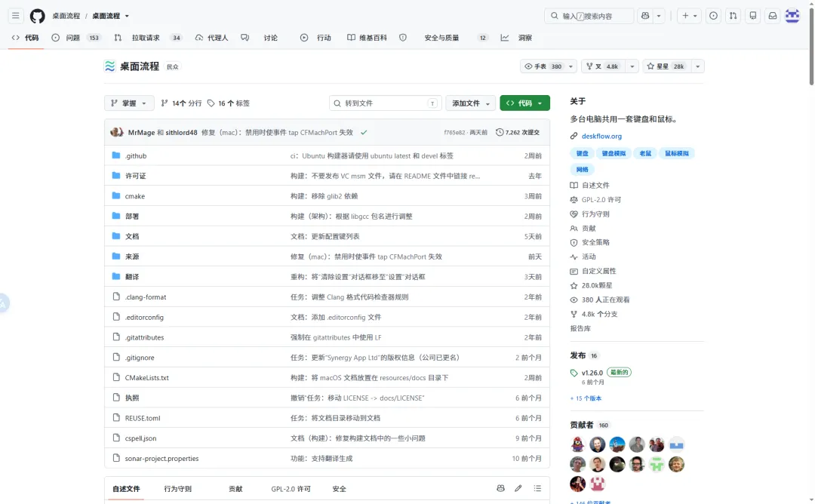This screenshot has width=815, height=504.
Task: Open the notifications inbox icon
Action: (773, 16)
